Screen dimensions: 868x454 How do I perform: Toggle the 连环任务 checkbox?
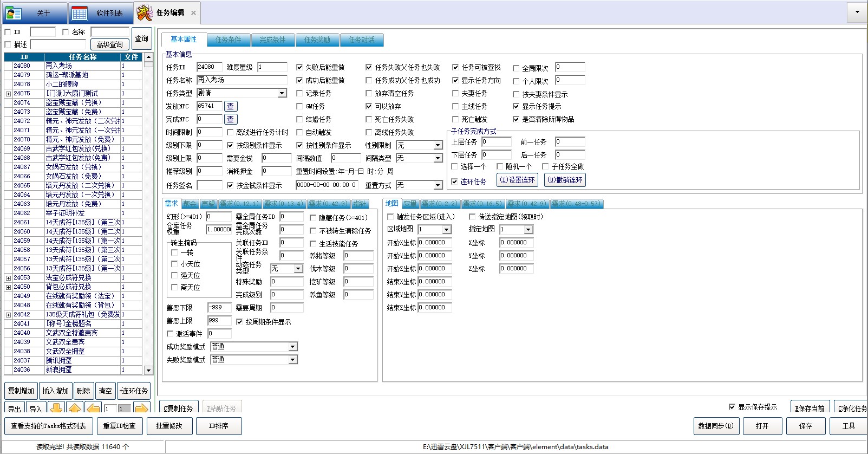click(x=455, y=181)
